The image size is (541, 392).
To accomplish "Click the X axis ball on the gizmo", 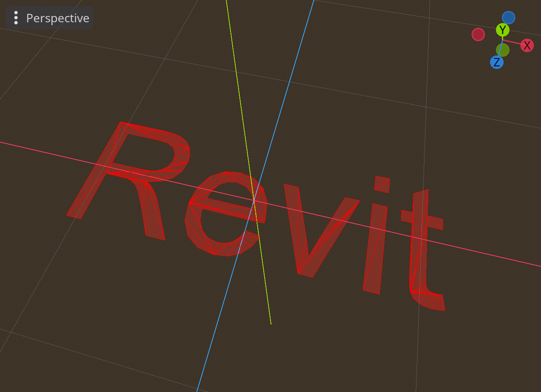I will (527, 45).
